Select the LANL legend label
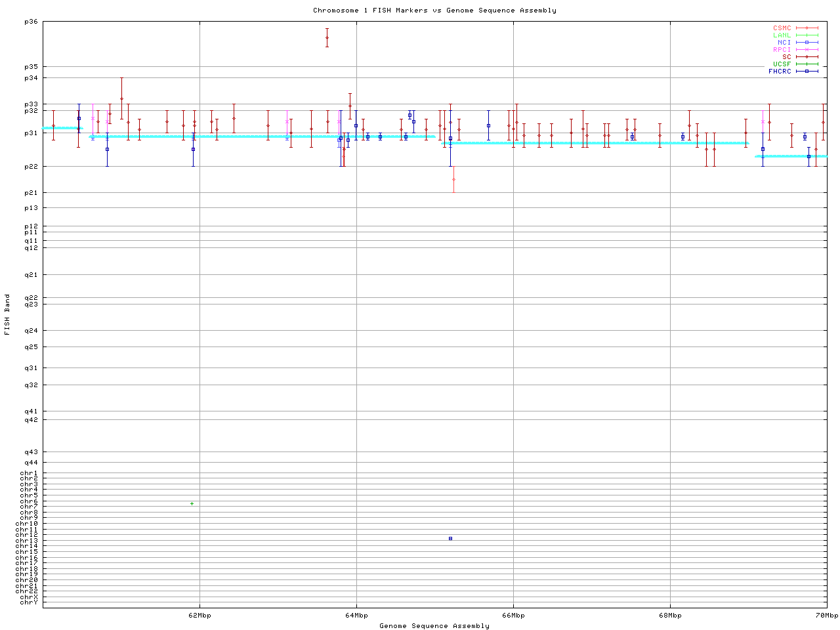Image resolution: width=840 pixels, height=630 pixels. coord(782,35)
